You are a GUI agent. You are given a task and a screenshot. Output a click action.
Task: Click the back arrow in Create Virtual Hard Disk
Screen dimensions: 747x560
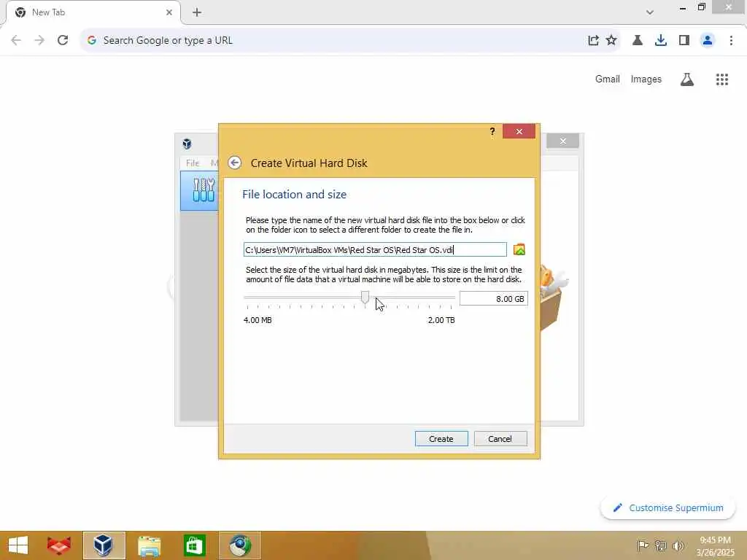point(234,163)
